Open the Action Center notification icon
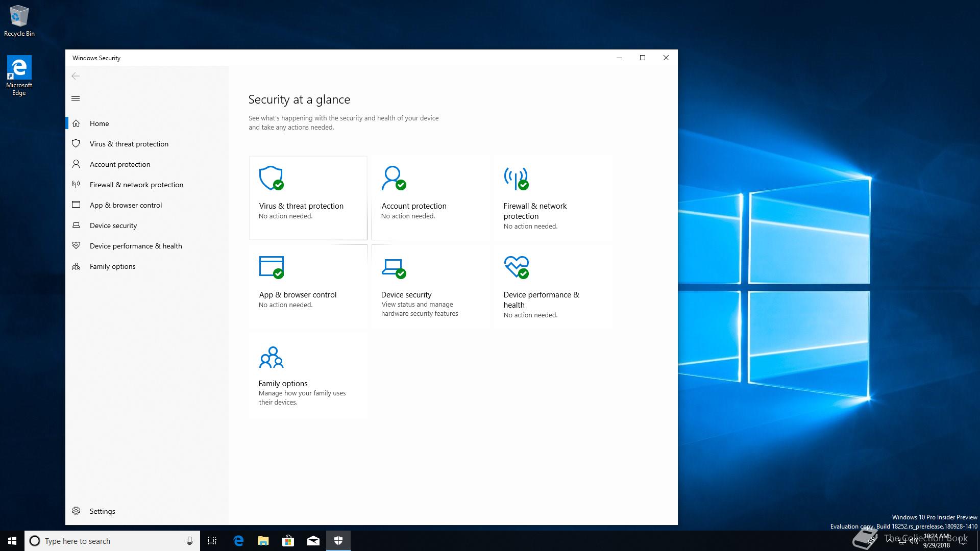This screenshot has width=980, height=551. click(x=963, y=541)
